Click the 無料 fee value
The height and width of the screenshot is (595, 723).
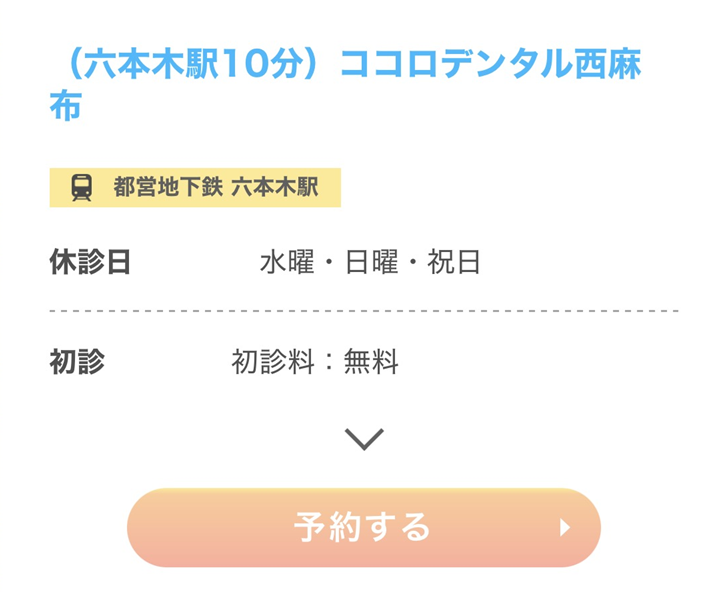coord(371,362)
